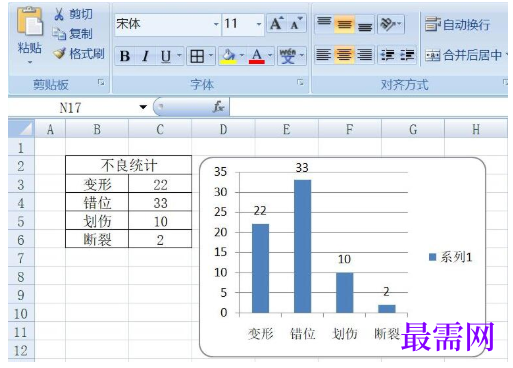Click cell containing 错位 in table
Screen dimensions: 513x368
97,202
